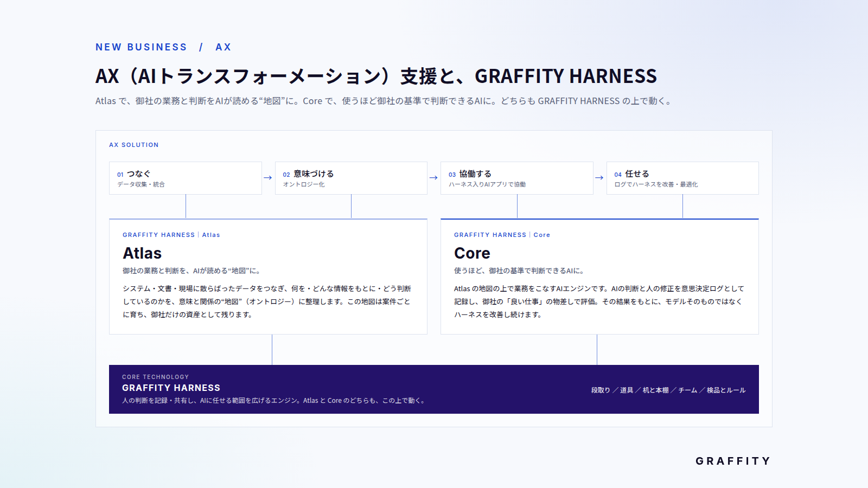The width and height of the screenshot is (868, 488).
Task: Click the 'データ収集・統合' caption
Action: (x=141, y=184)
